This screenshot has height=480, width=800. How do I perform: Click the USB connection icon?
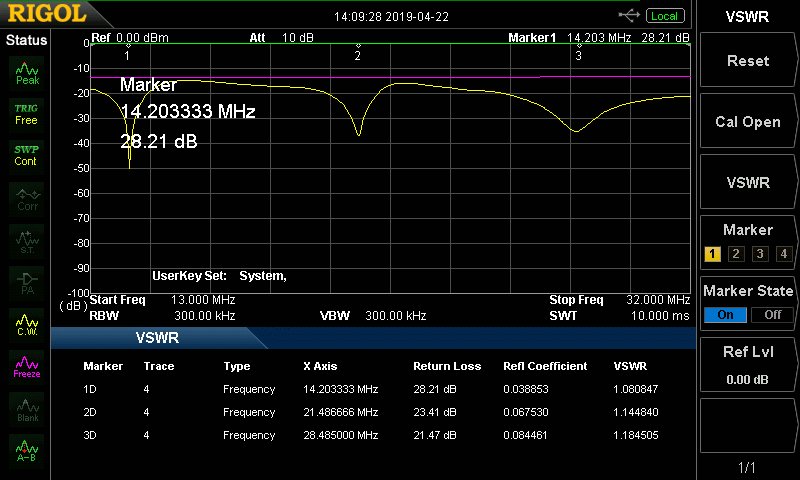[x=630, y=15]
